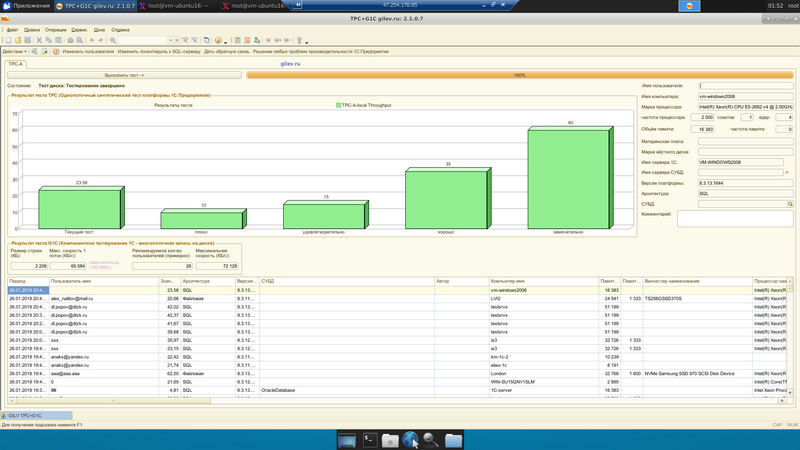Open the Файл menu
Viewport: 800px width, 450px height.
(12, 30)
